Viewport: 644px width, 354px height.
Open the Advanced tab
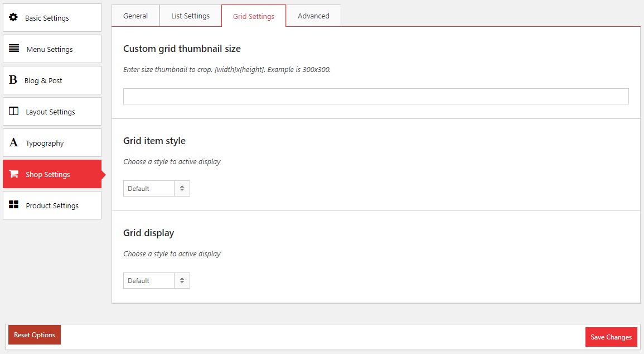tap(313, 16)
